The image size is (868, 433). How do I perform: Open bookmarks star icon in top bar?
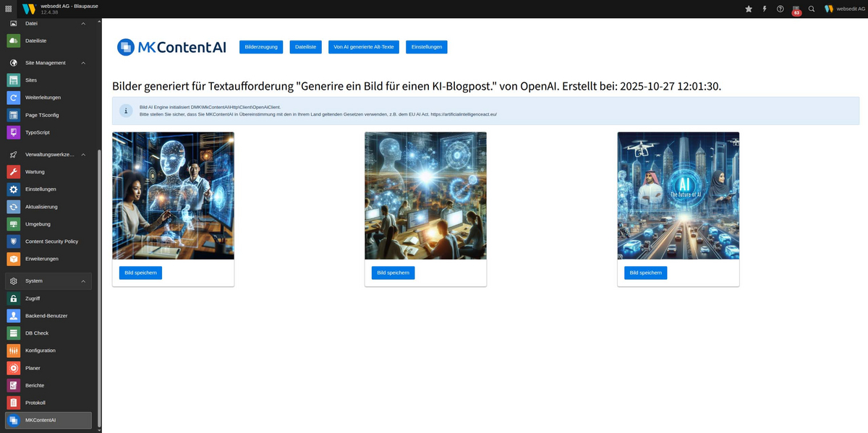pos(749,9)
